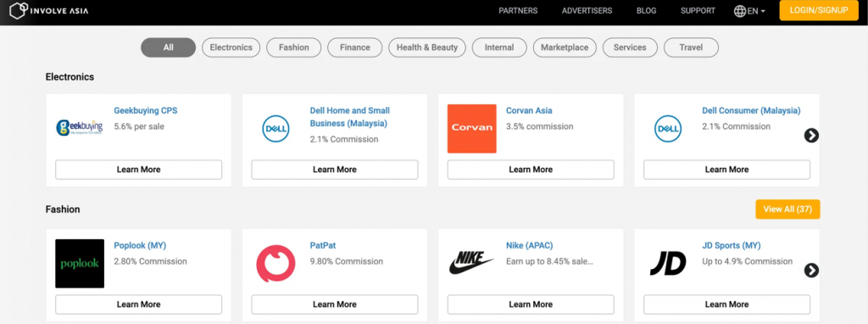Open the Partners menu item
This screenshot has width=868, height=324.
[x=518, y=10]
